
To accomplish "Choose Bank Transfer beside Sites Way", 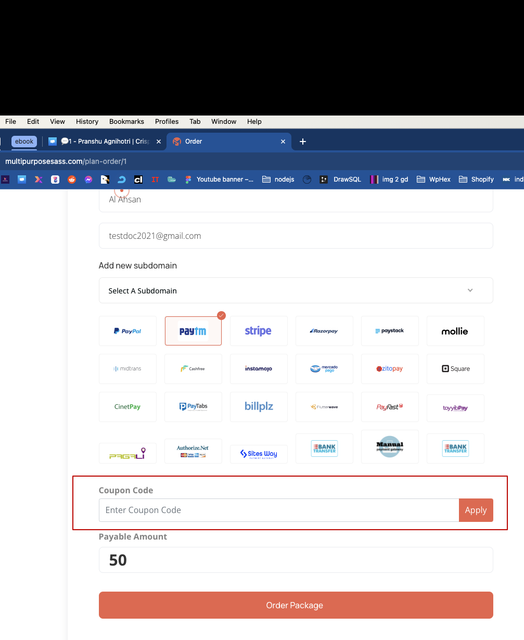I will pyautogui.click(x=324, y=448).
